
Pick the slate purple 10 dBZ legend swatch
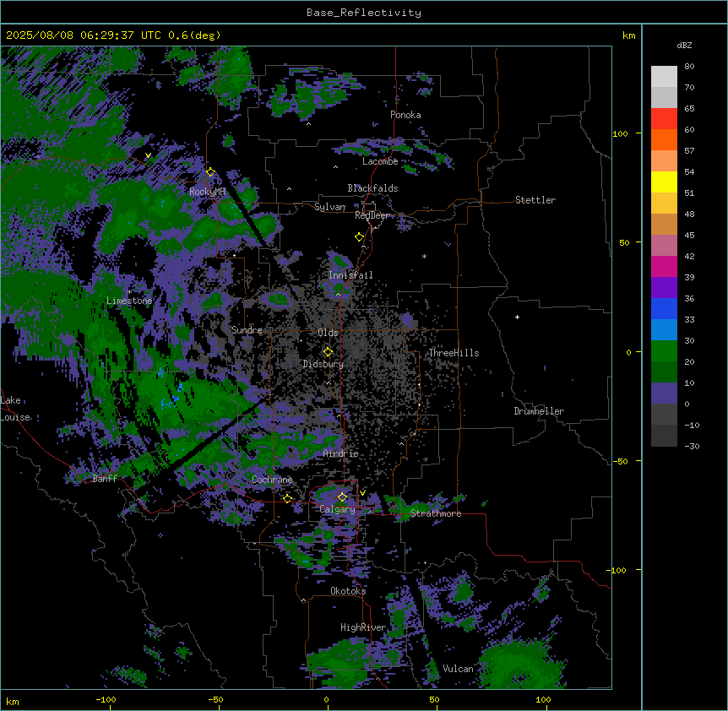(664, 393)
